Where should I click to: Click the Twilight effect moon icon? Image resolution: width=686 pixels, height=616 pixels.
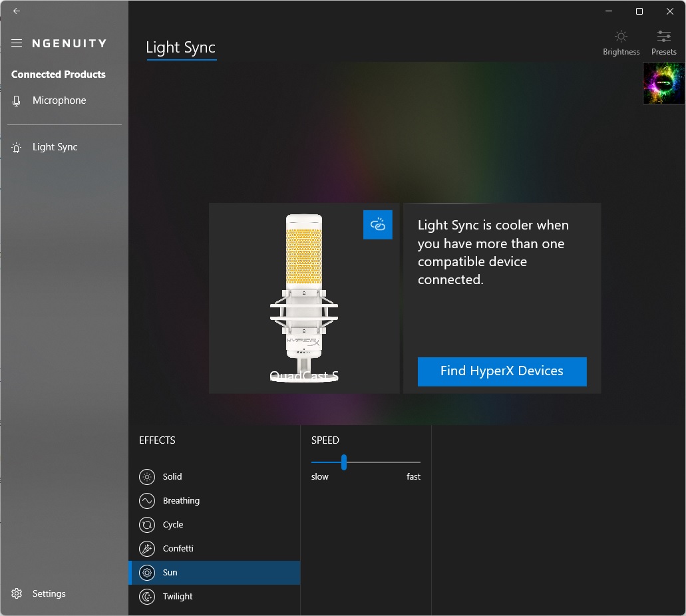147,596
